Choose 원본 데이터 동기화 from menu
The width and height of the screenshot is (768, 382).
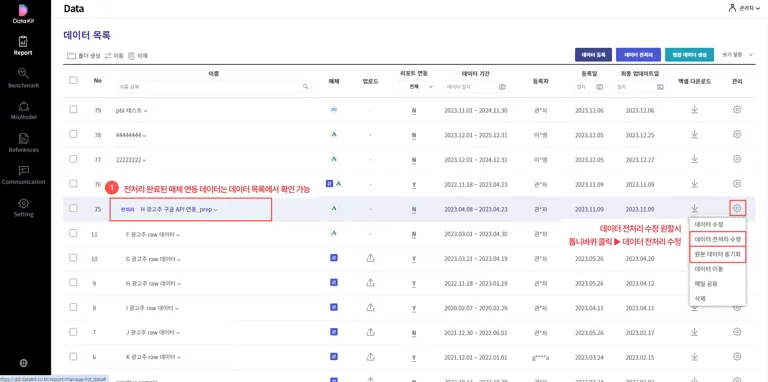(718, 254)
